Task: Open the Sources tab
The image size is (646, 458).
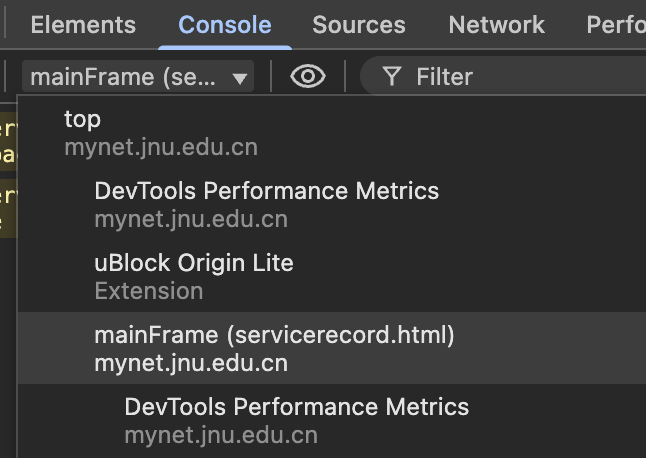Action: [x=359, y=25]
